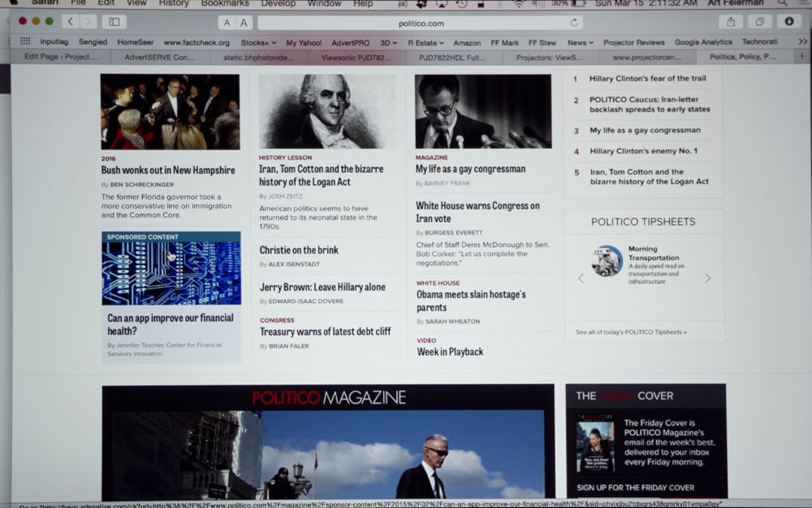The height and width of the screenshot is (508, 812).
Task: Open Obama meets slain hostage's parents
Action: (x=471, y=302)
